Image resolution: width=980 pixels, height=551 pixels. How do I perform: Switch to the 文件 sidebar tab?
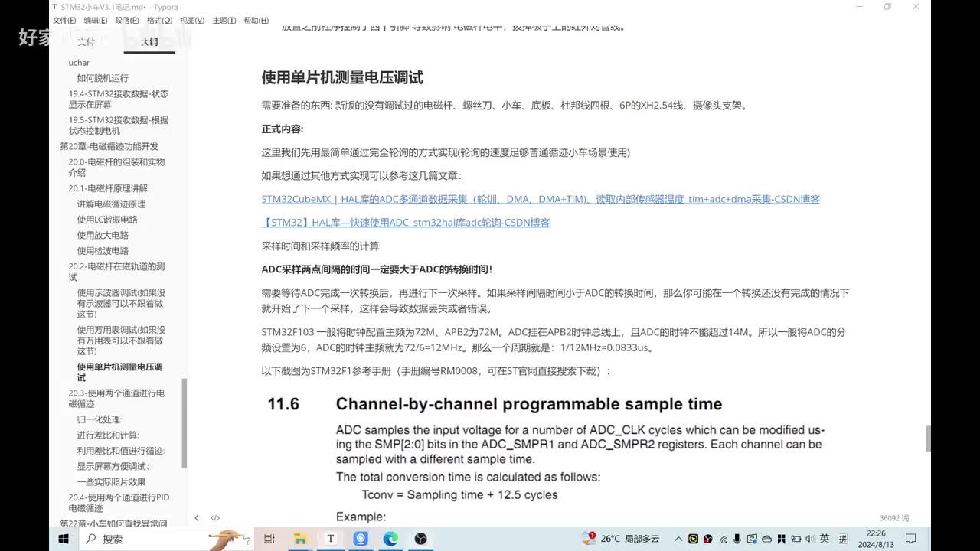[x=87, y=41]
